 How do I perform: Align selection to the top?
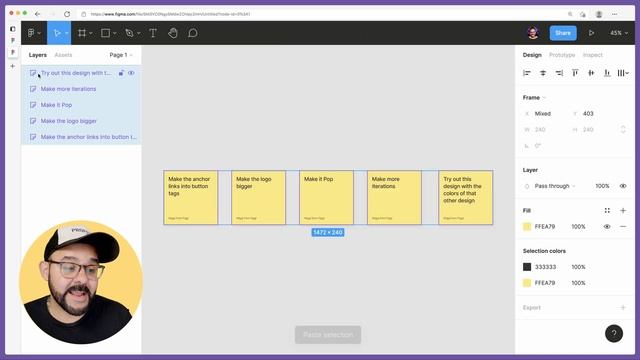(x=575, y=73)
